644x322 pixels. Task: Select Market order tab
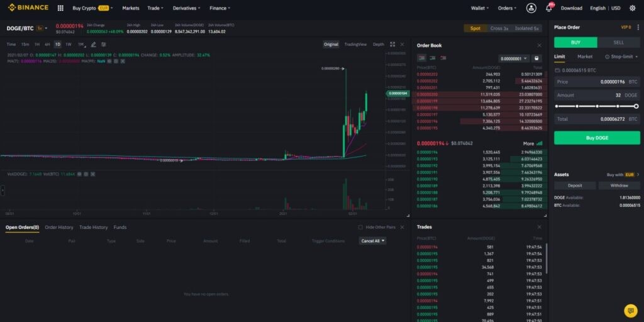(x=585, y=57)
